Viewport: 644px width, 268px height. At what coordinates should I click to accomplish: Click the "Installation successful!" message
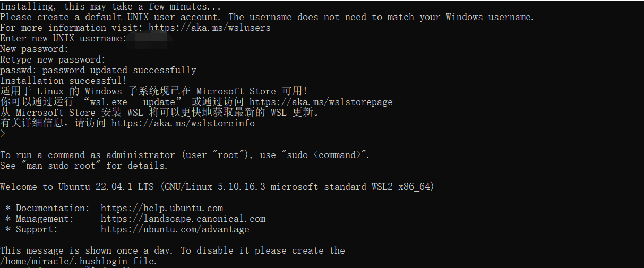pos(63,81)
